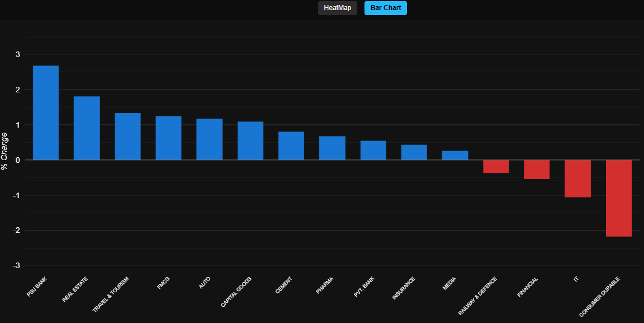Viewport: 644px width, 323px height.
Task: Click the CAPITAL GOODS bar
Action: coord(250,141)
